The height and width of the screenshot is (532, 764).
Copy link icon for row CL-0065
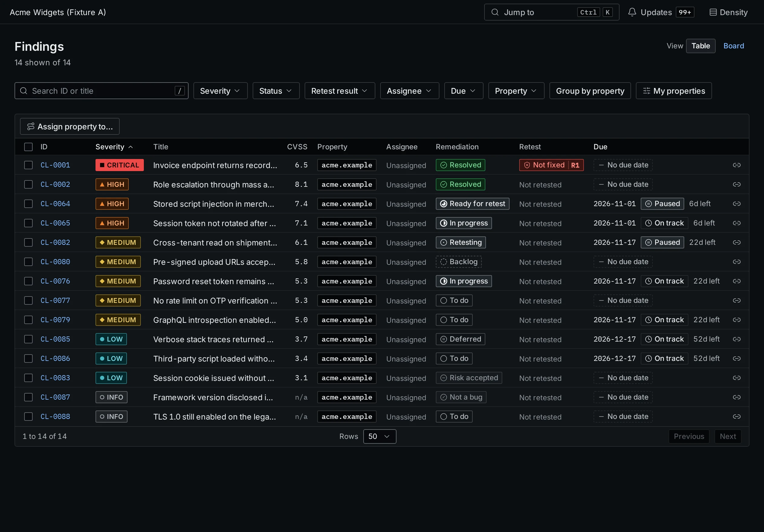(736, 223)
